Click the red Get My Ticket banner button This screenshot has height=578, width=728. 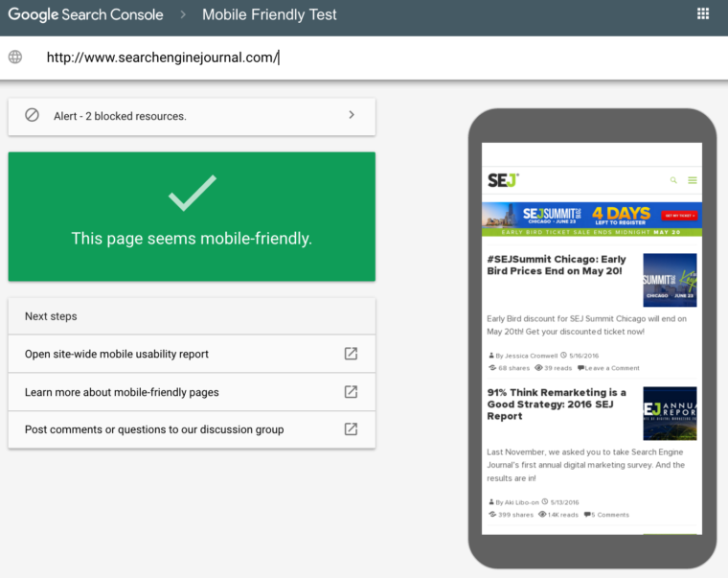pos(680,216)
